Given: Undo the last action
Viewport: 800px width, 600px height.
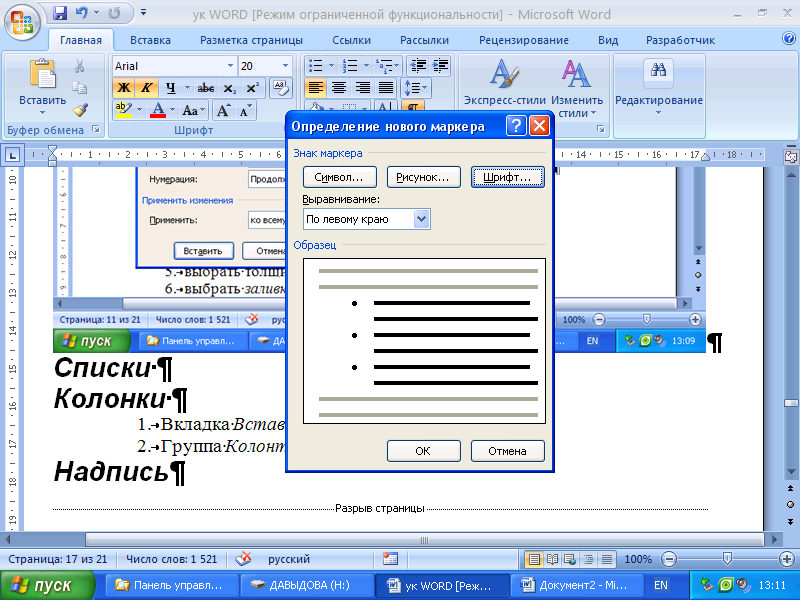Looking at the screenshot, I should (x=81, y=13).
